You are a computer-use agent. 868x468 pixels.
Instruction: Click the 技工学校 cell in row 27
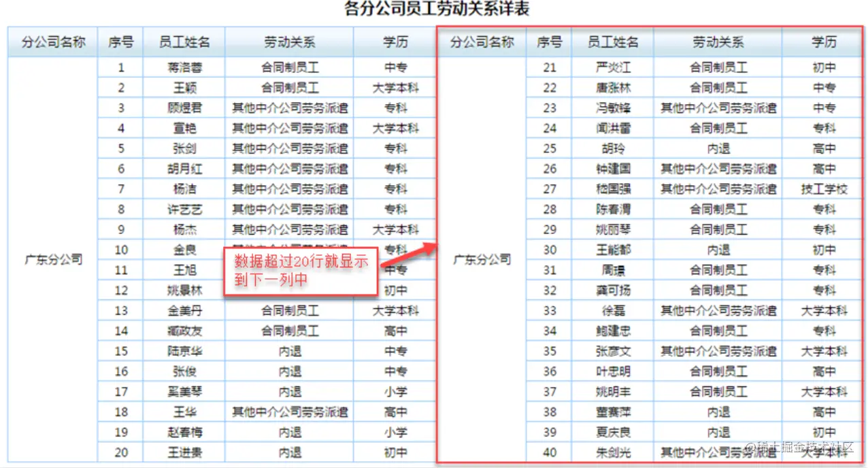pyautogui.click(x=824, y=188)
